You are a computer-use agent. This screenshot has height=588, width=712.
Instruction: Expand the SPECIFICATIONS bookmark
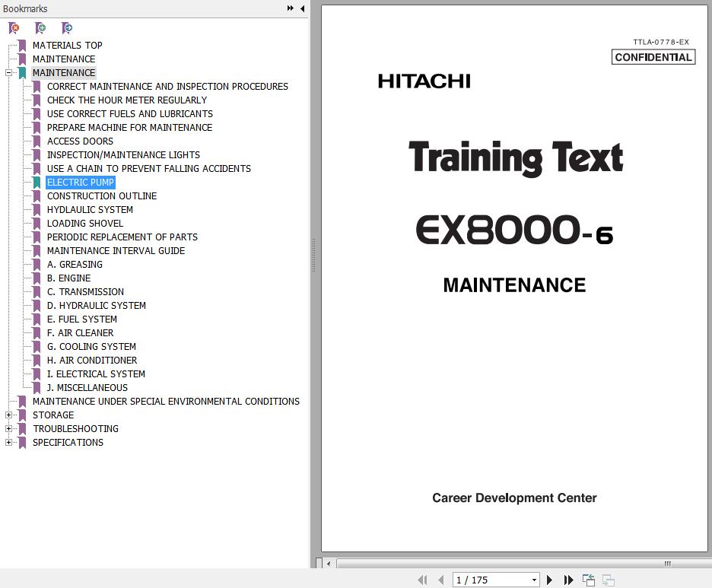coord(8,443)
